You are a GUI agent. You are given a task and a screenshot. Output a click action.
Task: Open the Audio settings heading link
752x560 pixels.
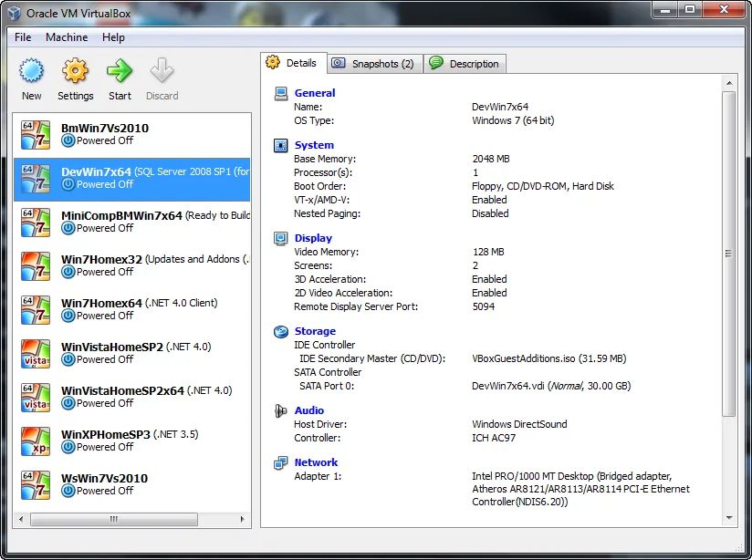[x=308, y=410]
